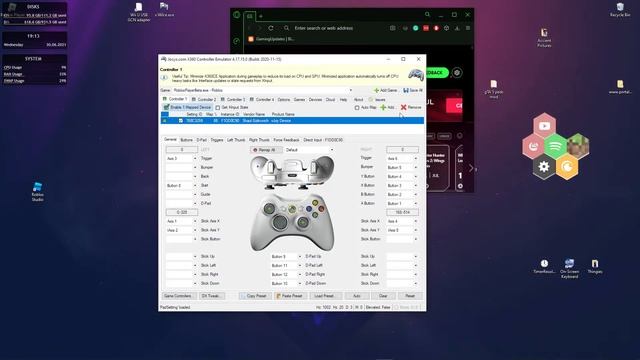Click the Game Controllers button
The image size is (640, 360).
pos(179,296)
